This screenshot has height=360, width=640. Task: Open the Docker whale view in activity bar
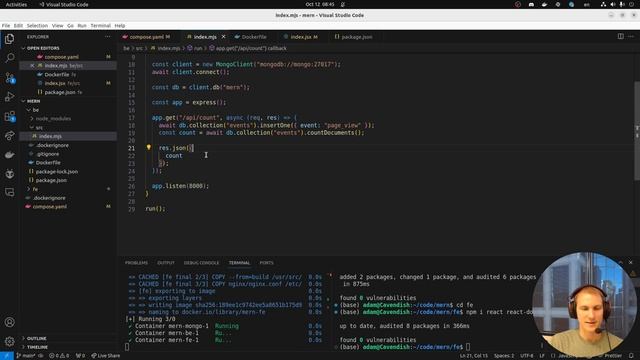pos(9,155)
